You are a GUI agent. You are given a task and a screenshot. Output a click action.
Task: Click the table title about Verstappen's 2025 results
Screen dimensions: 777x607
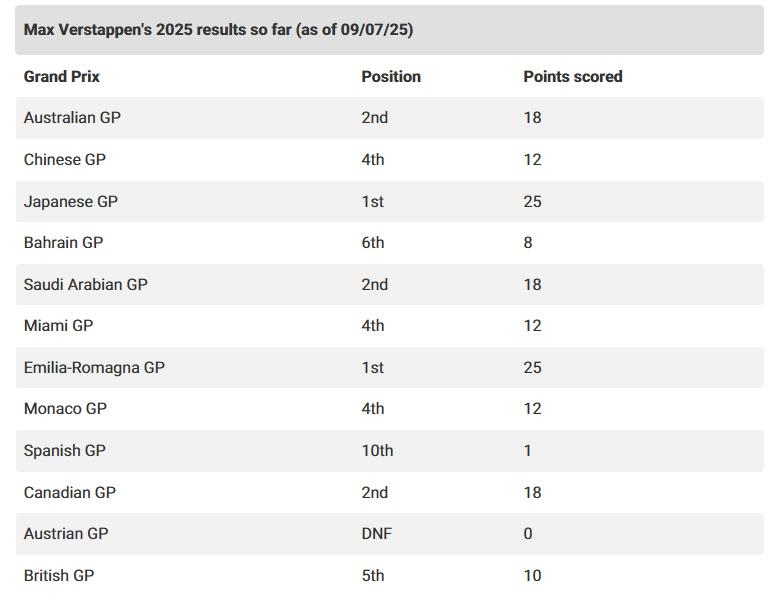tap(219, 30)
